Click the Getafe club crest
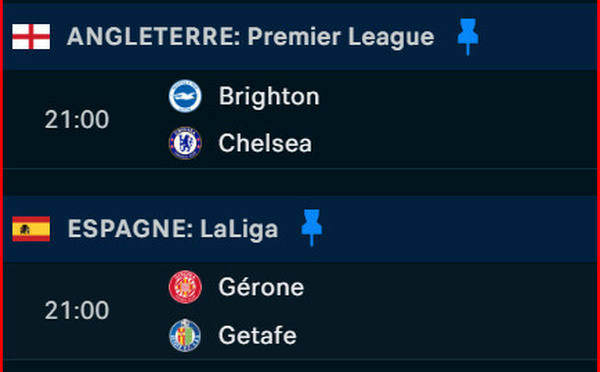 coord(185,335)
